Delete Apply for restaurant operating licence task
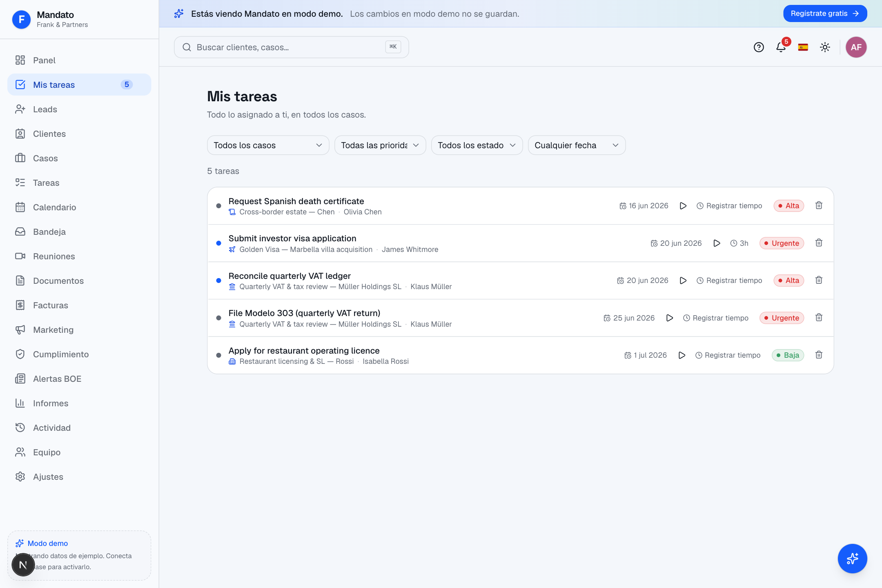This screenshot has height=588, width=882. 819,355
